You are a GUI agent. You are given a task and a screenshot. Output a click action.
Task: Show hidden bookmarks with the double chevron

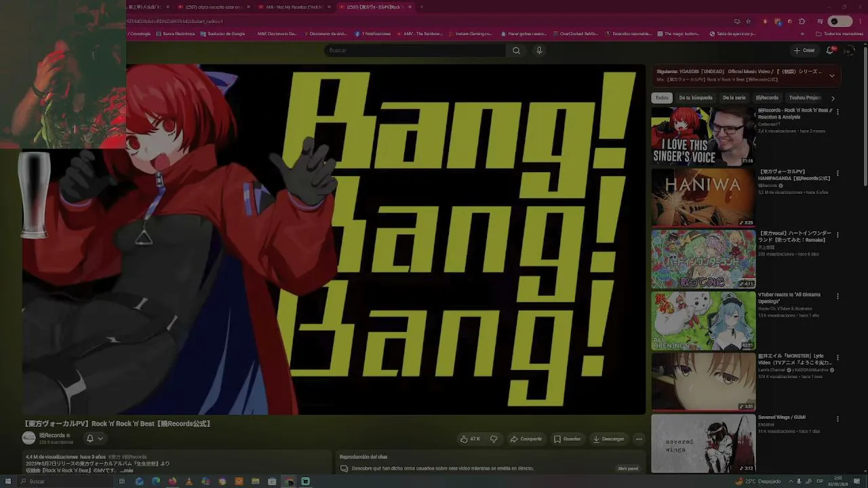click(802, 34)
